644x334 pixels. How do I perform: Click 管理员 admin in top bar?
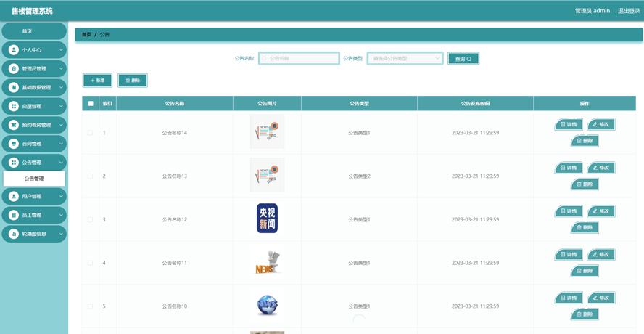593,11
